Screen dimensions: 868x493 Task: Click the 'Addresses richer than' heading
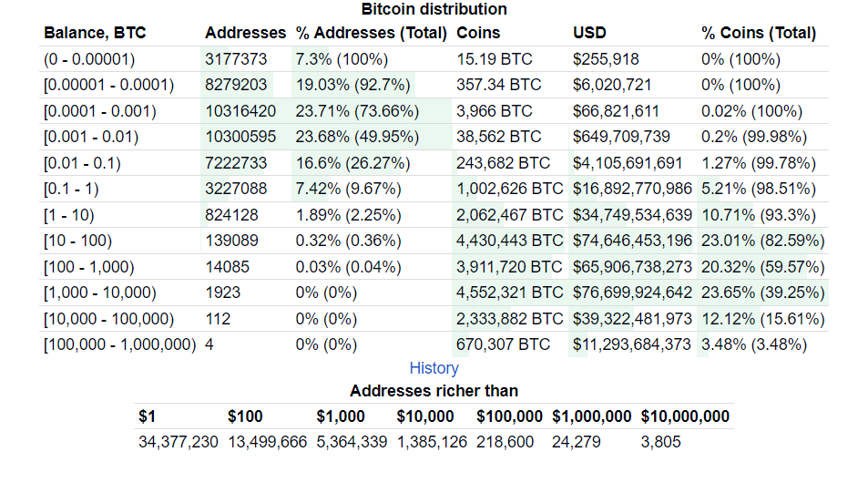[x=434, y=391]
